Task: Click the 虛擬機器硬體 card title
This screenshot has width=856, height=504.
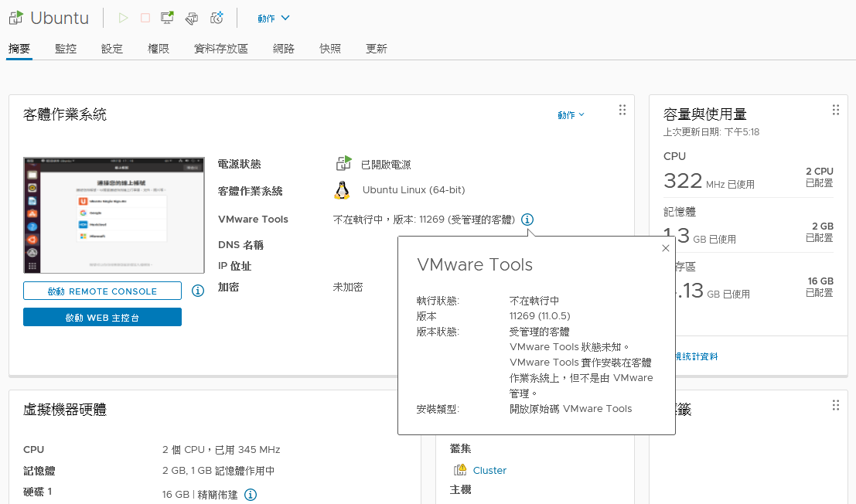Action: (x=65, y=410)
